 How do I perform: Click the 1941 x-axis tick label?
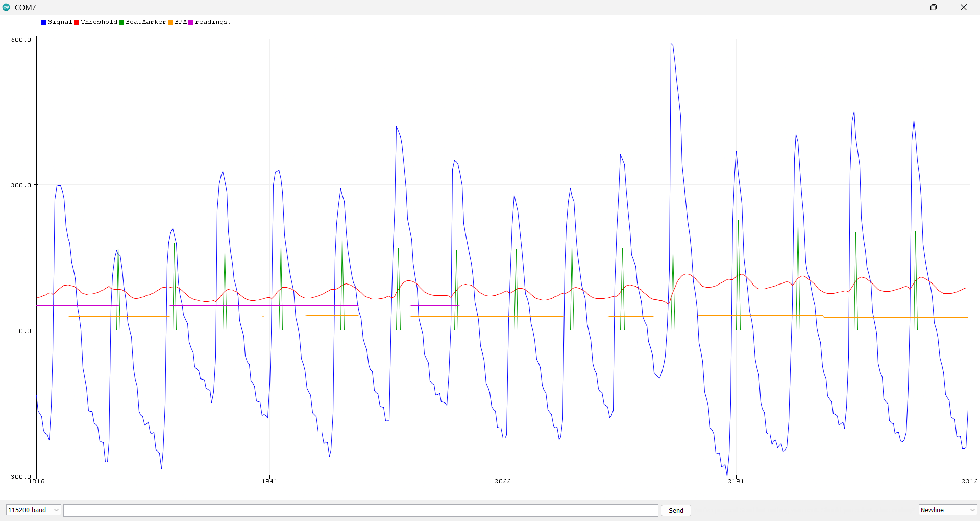[x=269, y=481]
